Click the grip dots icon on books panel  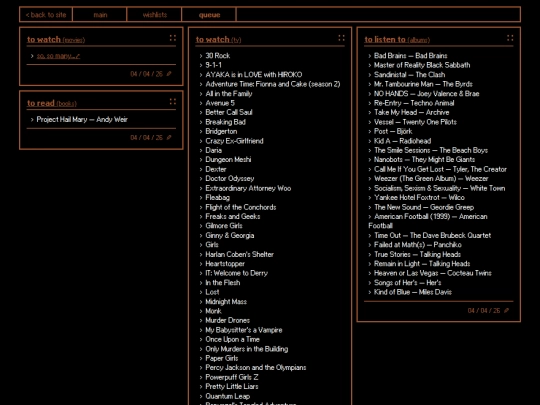point(173,101)
